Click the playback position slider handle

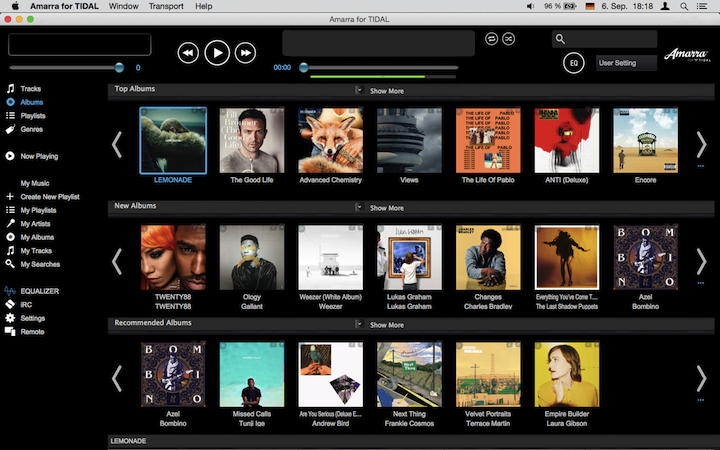pyautogui.click(x=304, y=68)
